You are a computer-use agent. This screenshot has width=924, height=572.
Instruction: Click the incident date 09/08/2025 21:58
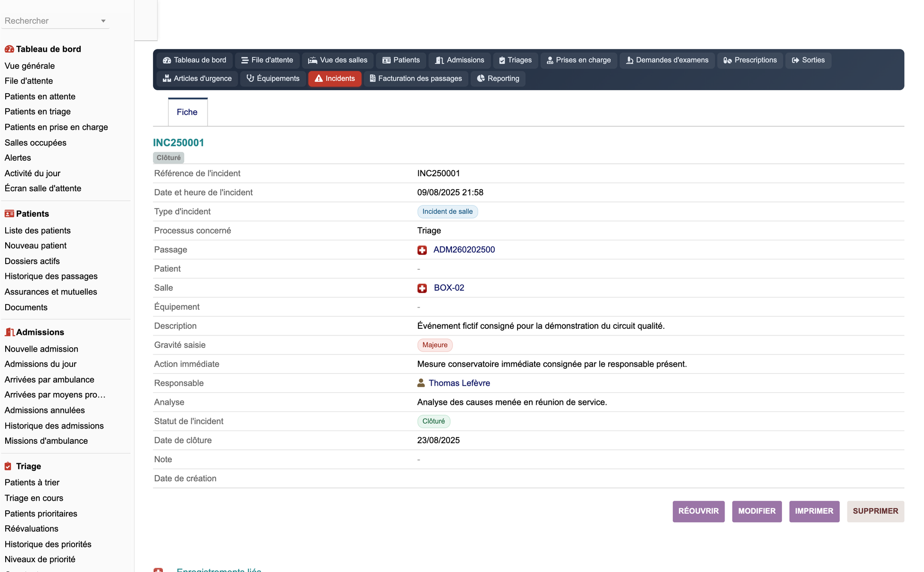tap(450, 193)
